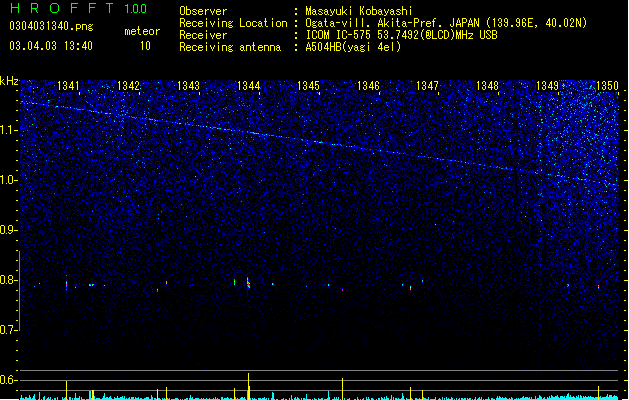Click the 1344 time marker label

pyautogui.click(x=249, y=85)
